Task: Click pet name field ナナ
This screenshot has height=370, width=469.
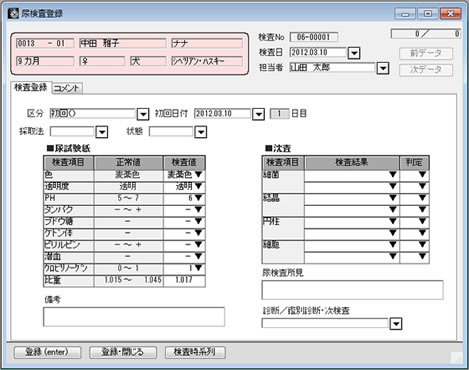Action: tap(207, 43)
